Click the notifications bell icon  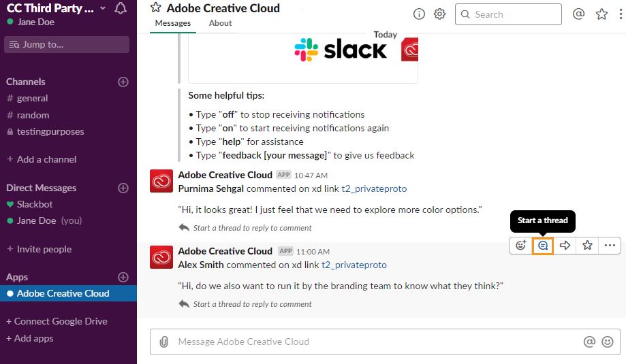(121, 9)
